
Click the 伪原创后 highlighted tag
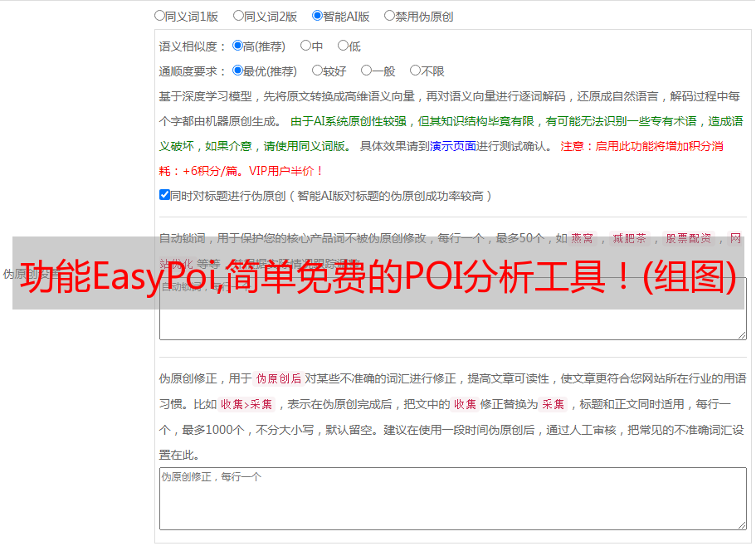click(279, 378)
